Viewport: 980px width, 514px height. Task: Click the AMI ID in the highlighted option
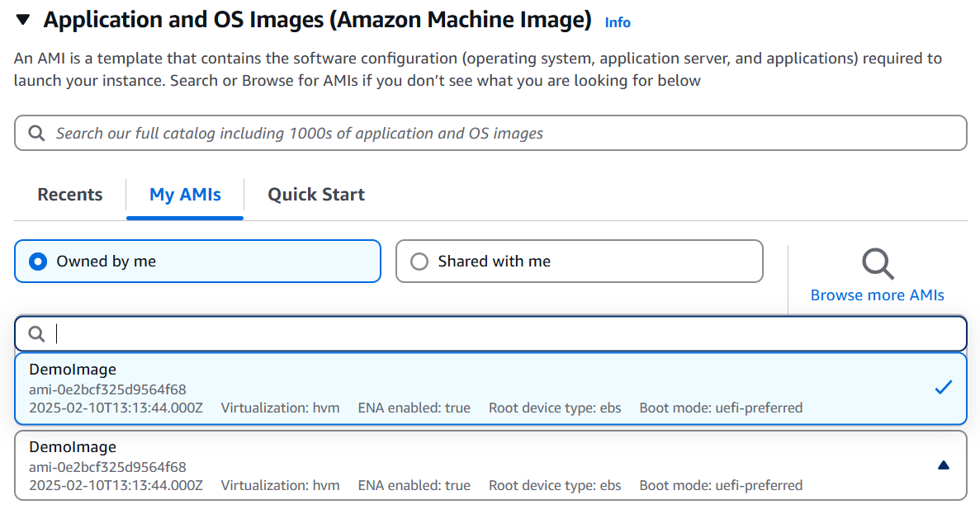[x=107, y=389]
